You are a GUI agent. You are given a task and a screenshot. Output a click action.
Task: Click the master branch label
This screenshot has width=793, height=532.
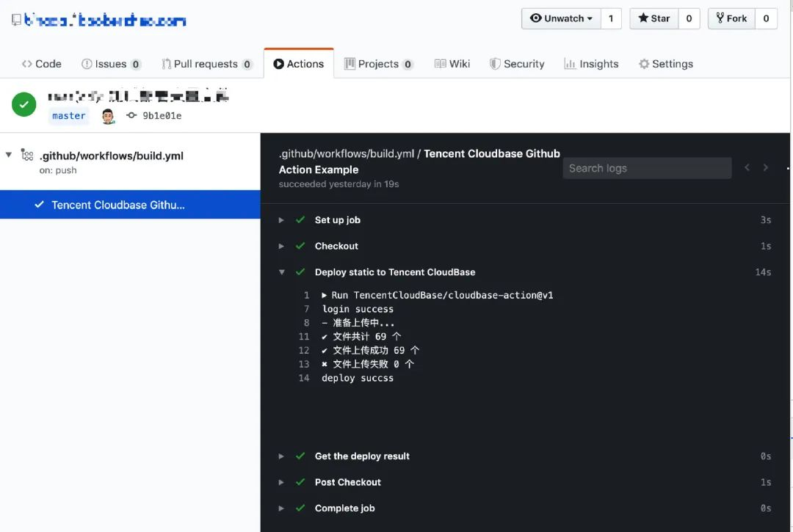[69, 116]
